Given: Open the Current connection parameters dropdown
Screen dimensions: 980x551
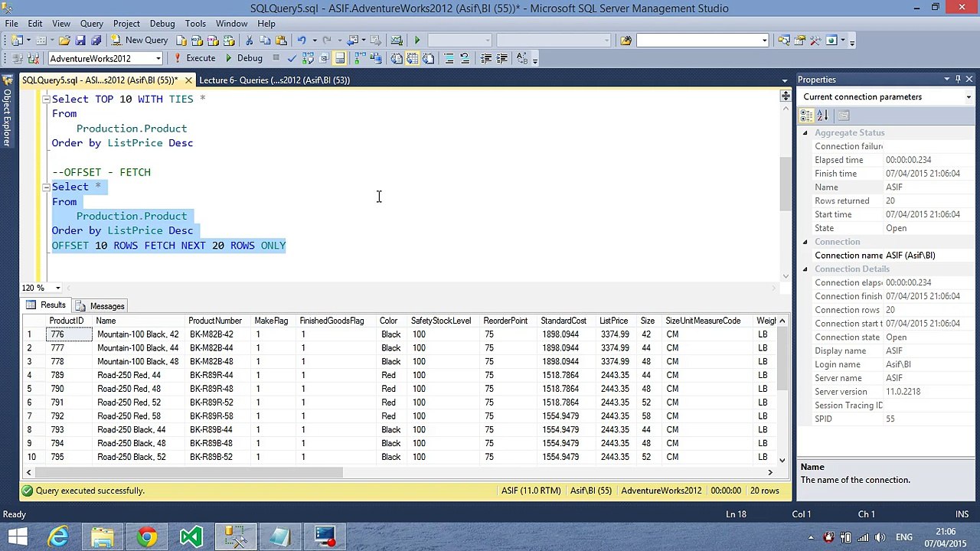Looking at the screenshot, I should (968, 97).
